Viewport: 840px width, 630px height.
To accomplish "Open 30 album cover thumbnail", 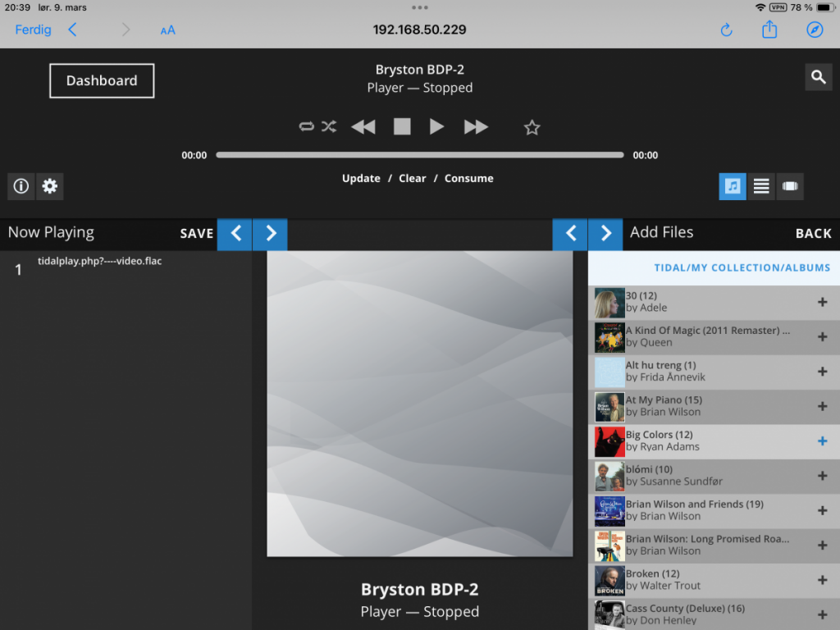I will (x=609, y=303).
